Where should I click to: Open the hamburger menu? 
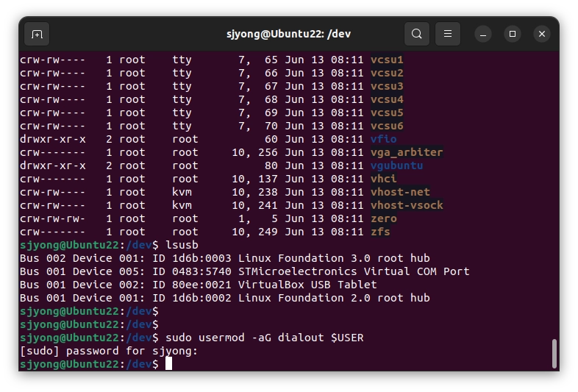[x=448, y=34]
